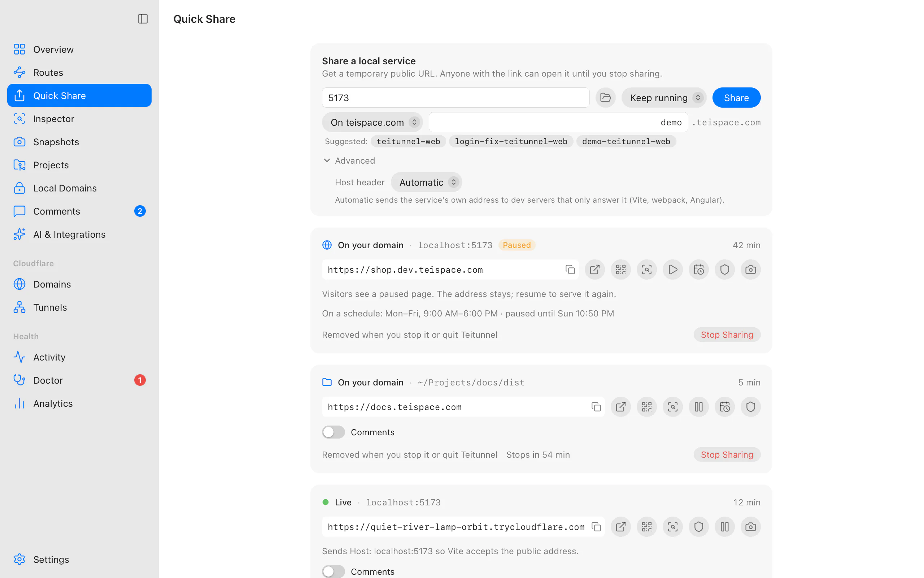Viewport: 924px width, 578px height.
Task: Edit schedule for the docs.teispace.com share
Action: [724, 407]
